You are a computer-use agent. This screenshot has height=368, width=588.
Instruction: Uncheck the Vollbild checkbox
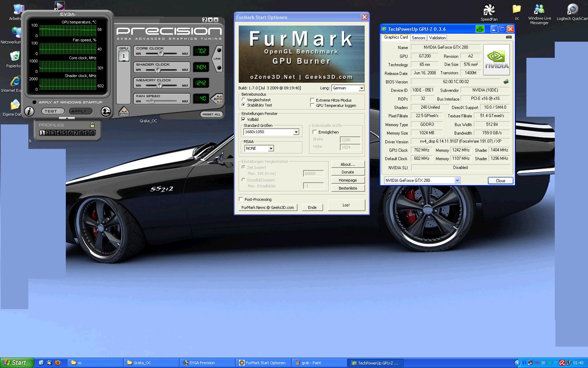[x=244, y=120]
